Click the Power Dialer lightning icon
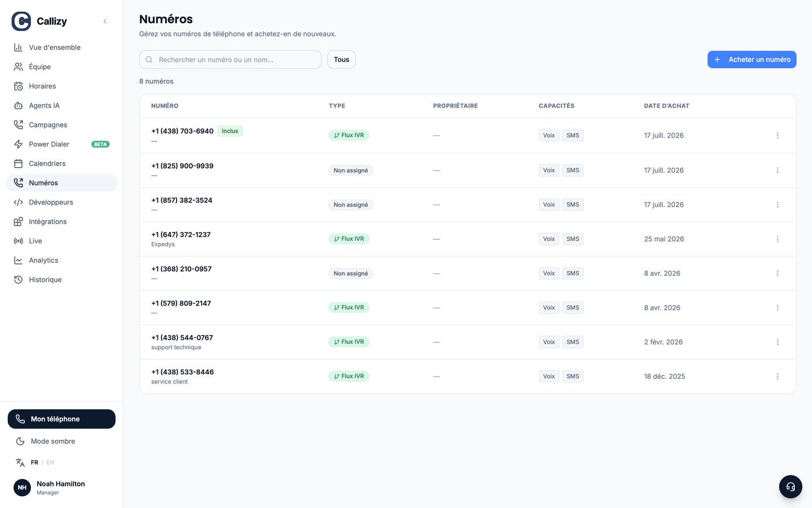The image size is (812, 508). click(18, 144)
